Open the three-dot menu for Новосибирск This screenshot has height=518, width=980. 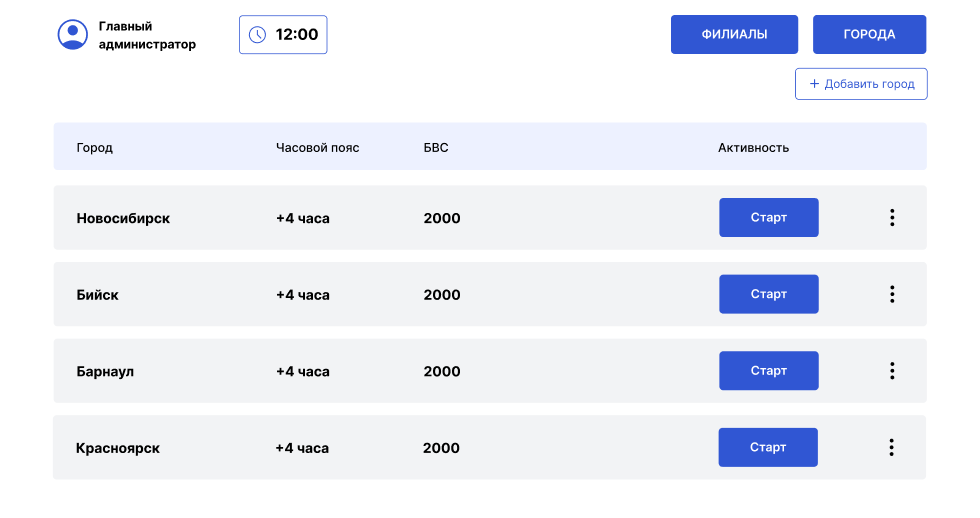(x=891, y=218)
